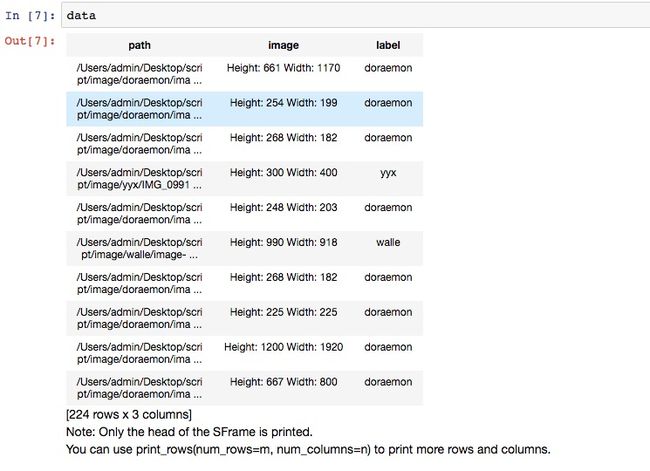Select the 'Out[7]:' output prompt label
The width and height of the screenshot is (650, 471).
point(30,41)
